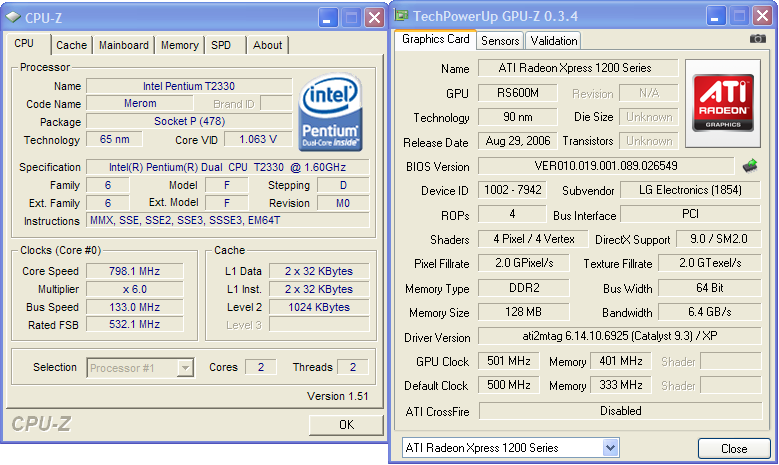Select the Graphics Card tab
779x465 pixels.
coord(436,39)
